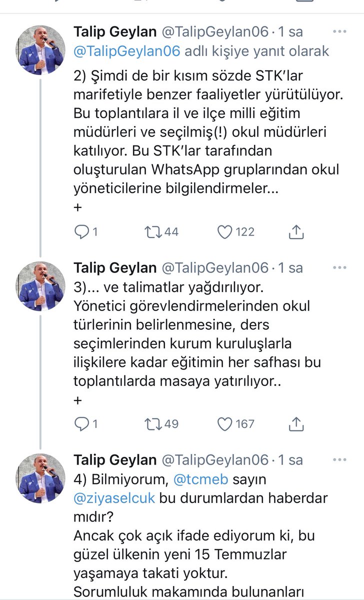Screen dimensions: 364x600
Task: Retweet the tweet with 49 retweets
Action: click(151, 424)
